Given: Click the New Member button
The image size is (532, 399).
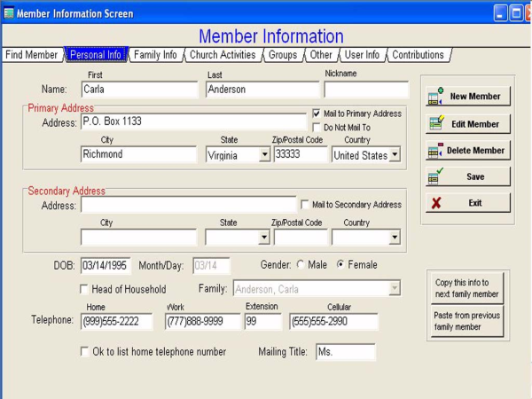Looking at the screenshot, I should click(x=468, y=97).
